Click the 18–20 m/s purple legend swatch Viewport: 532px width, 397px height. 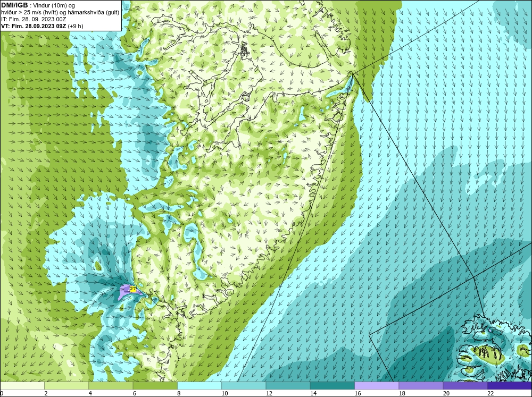click(x=421, y=386)
